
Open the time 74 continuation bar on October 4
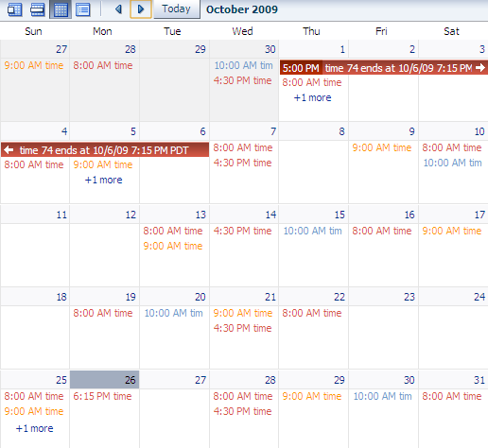click(x=105, y=150)
